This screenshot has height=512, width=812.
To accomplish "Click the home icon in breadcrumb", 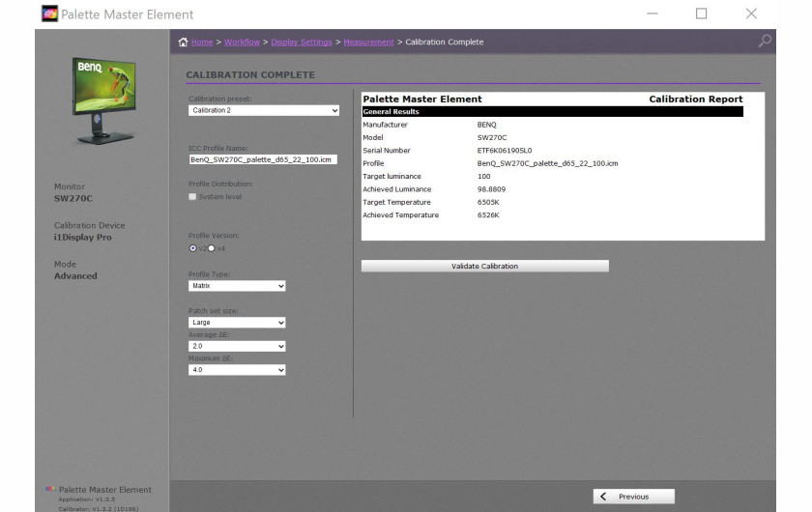I will click(x=183, y=42).
